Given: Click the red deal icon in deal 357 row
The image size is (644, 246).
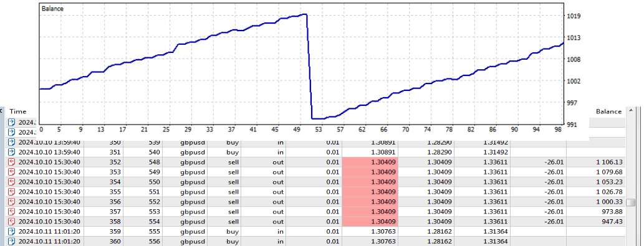Looking at the screenshot, I should [11, 212].
